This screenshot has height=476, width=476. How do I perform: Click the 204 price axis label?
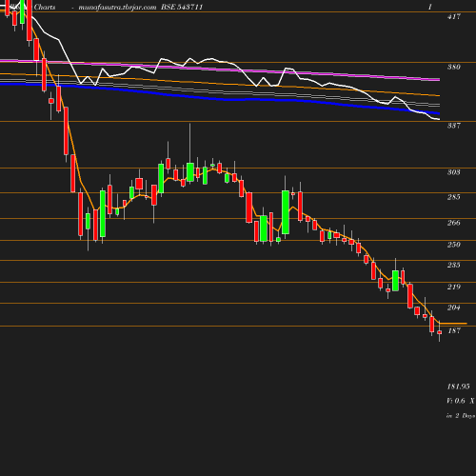(x=454, y=307)
